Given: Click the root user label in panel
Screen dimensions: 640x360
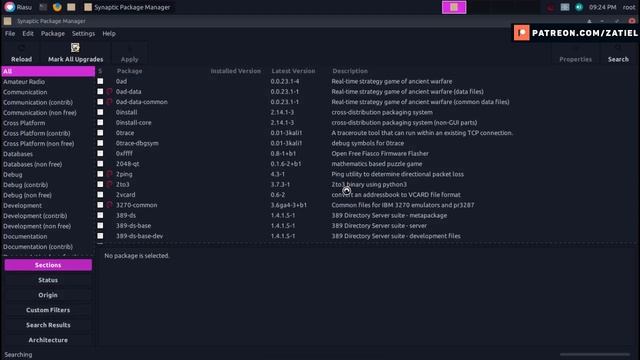Looking at the screenshot, I should [629, 7].
